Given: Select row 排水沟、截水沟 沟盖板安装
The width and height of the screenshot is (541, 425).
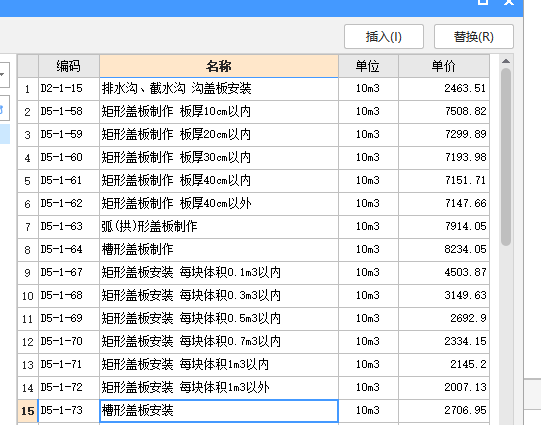Looking at the screenshot, I should click(x=219, y=89).
